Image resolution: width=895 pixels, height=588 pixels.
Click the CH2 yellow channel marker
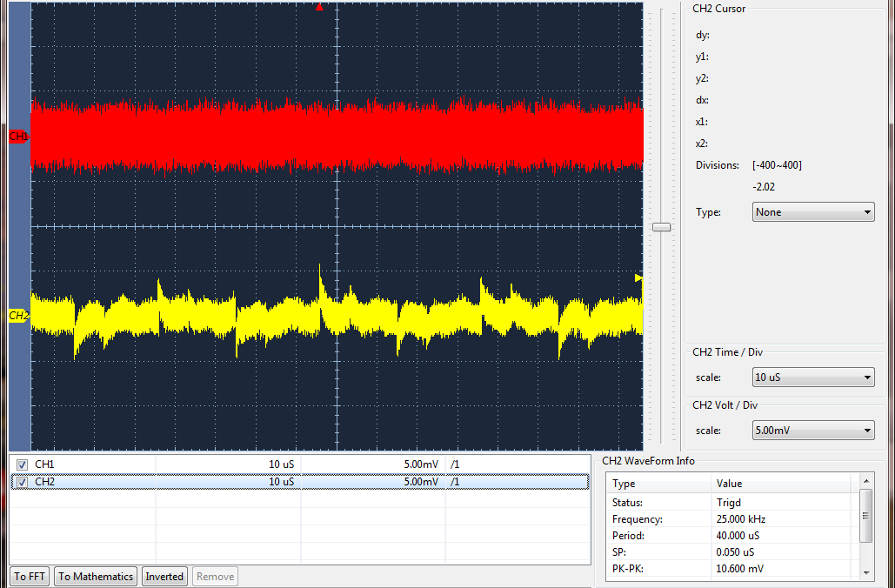(18, 316)
